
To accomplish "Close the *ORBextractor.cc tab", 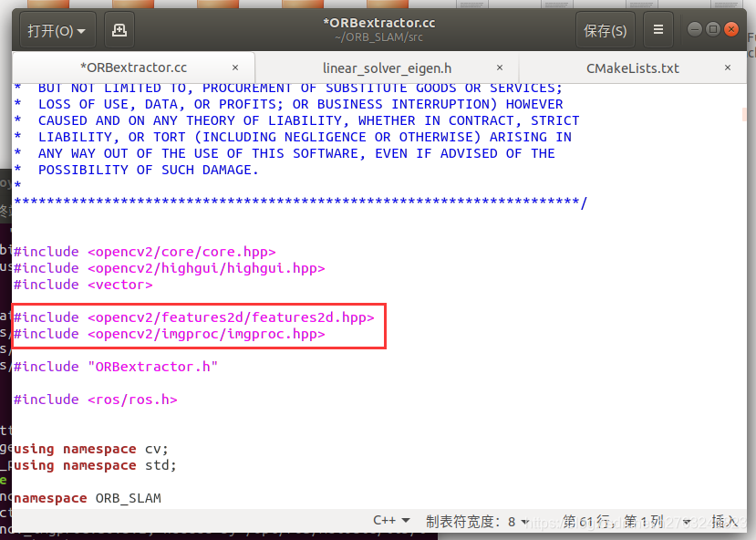I will (x=235, y=67).
